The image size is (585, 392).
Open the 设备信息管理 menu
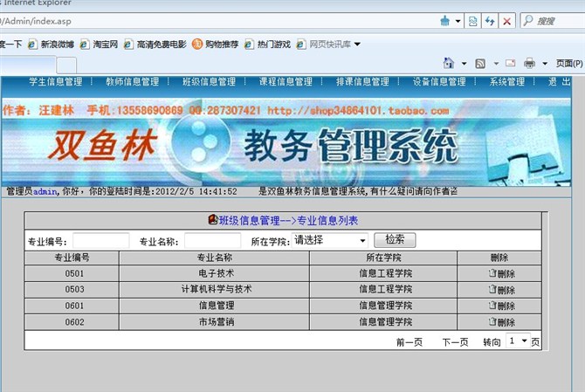[x=439, y=81]
